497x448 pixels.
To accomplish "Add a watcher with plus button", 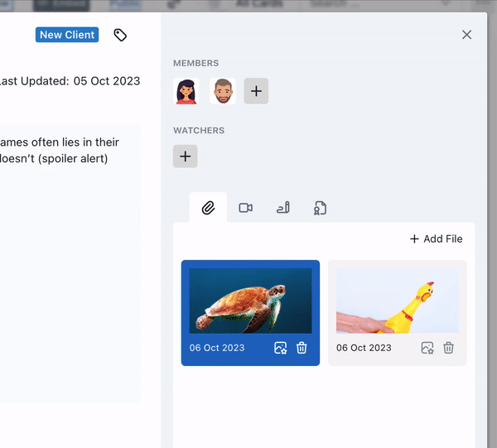I will 185,156.
